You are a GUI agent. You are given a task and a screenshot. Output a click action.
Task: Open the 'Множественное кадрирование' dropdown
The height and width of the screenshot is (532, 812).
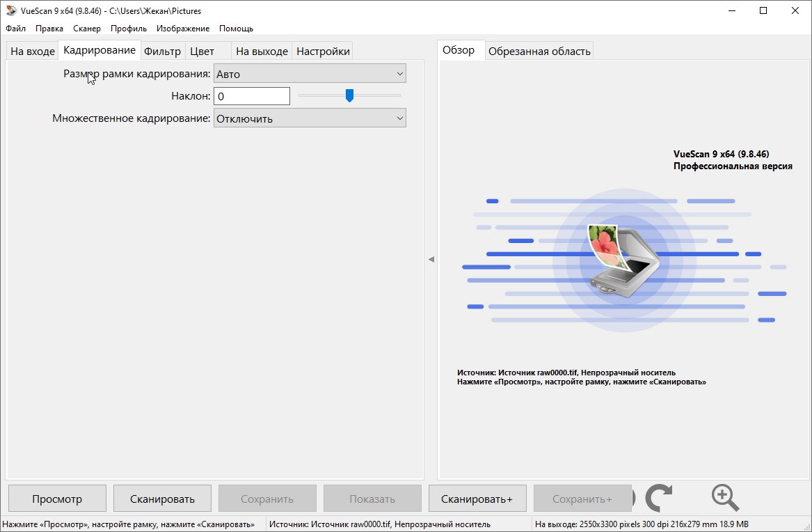(x=310, y=118)
